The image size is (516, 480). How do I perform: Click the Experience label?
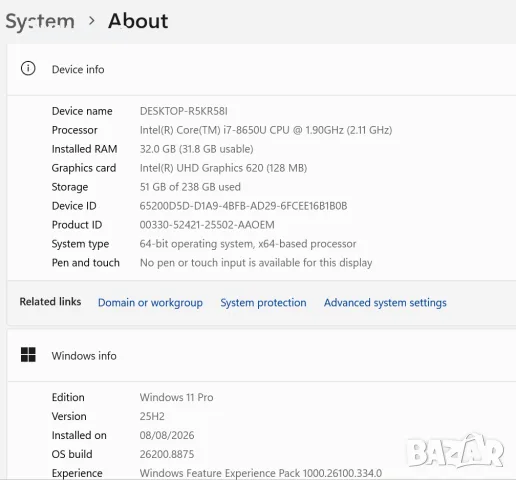[x=77, y=473]
